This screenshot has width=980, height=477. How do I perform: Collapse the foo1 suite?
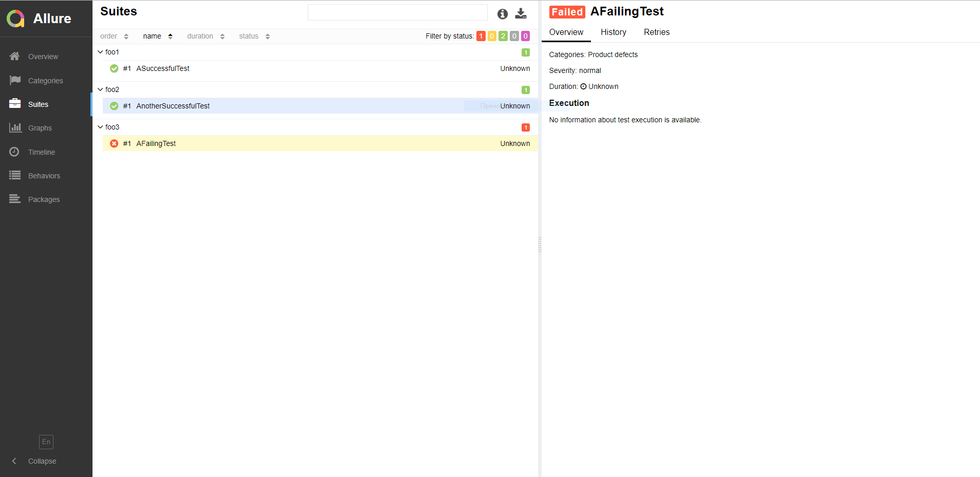point(100,52)
